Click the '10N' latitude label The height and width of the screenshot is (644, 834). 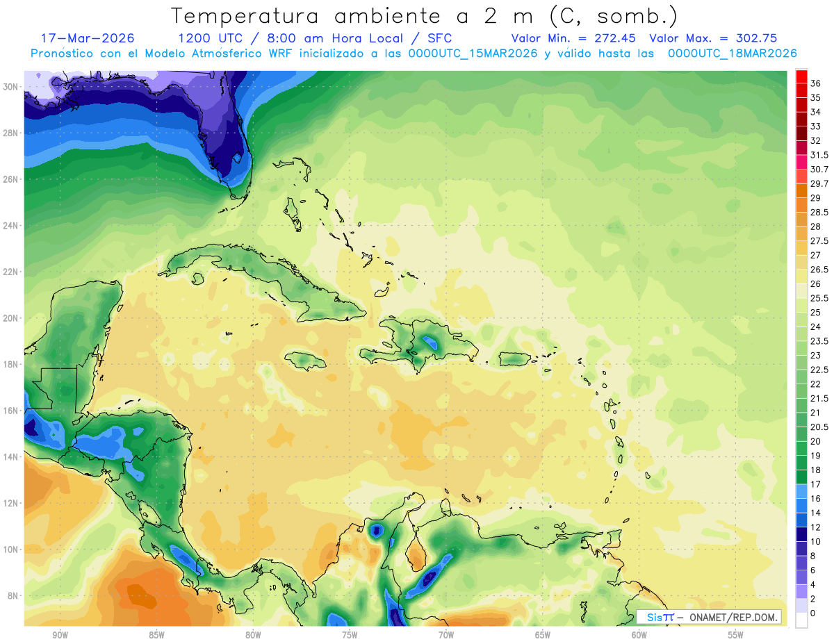11,550
